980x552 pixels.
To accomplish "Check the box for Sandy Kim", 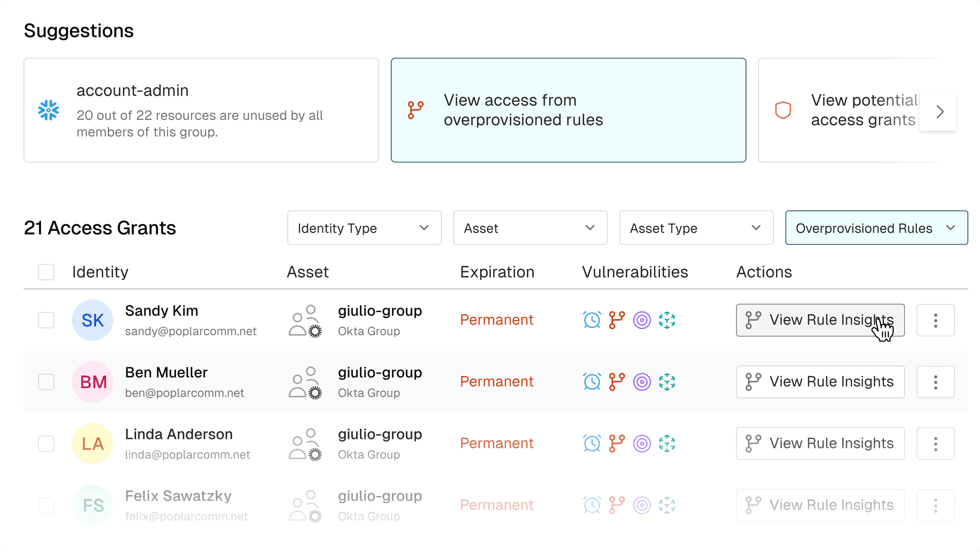I will 46,320.
